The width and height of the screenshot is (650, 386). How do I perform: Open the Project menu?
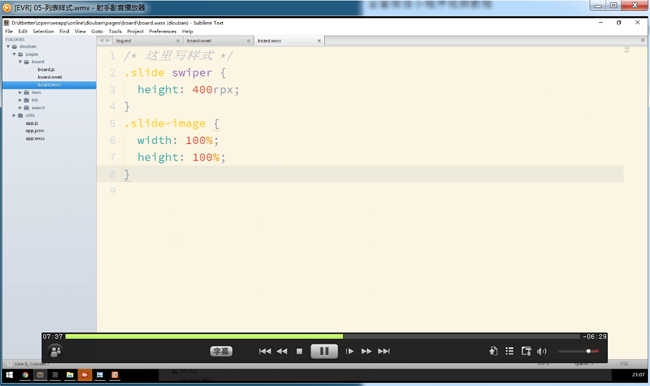(x=135, y=31)
